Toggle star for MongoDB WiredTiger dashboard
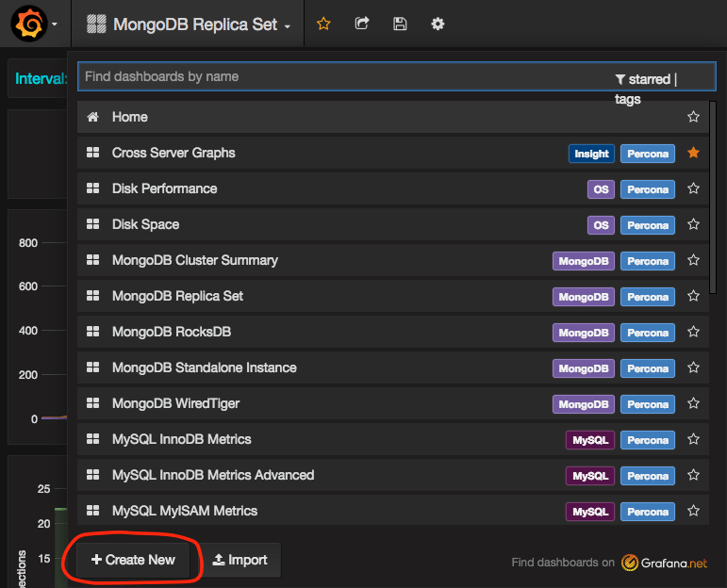Viewport: 727px width, 588px height. [693, 403]
